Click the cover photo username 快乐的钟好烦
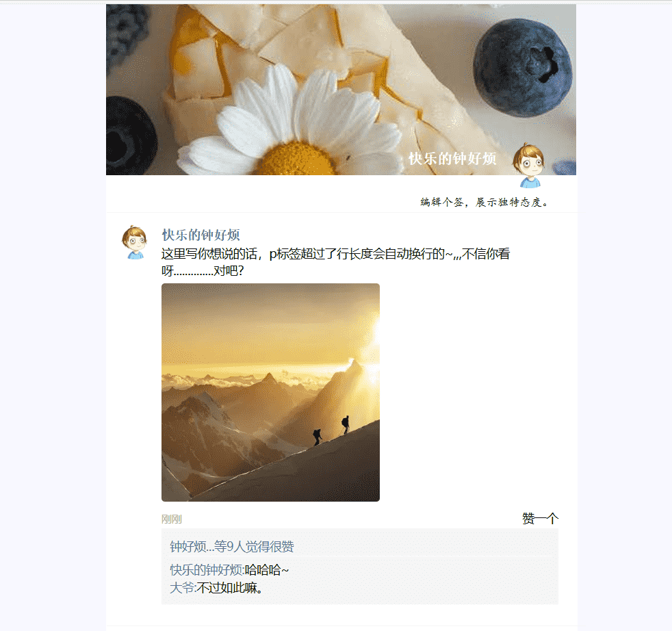The width and height of the screenshot is (672, 631). point(452,159)
